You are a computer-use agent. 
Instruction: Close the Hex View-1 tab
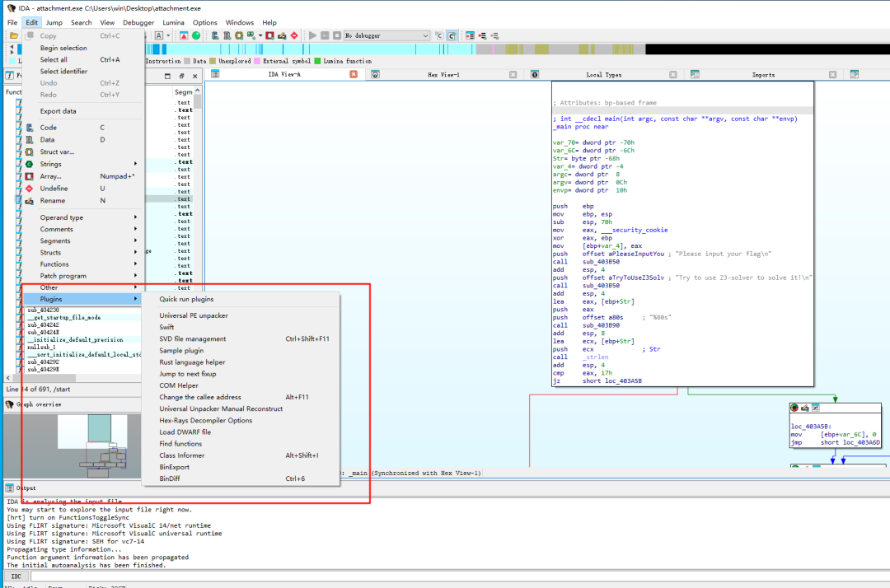[513, 74]
